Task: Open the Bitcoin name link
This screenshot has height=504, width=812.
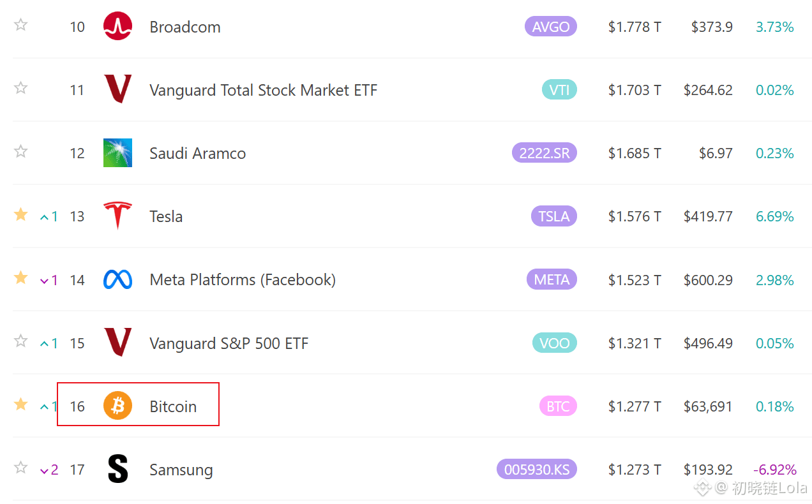Action: [173, 406]
